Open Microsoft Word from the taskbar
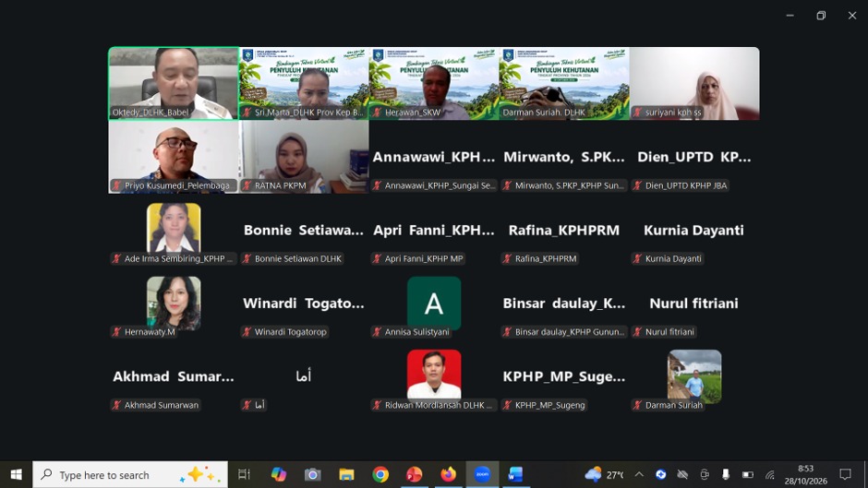 pos(515,474)
